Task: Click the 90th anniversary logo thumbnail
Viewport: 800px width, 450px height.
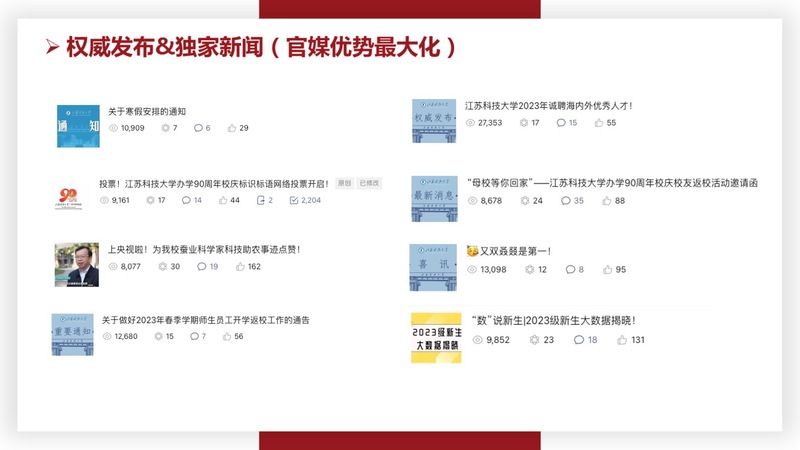Action: pos(72,194)
